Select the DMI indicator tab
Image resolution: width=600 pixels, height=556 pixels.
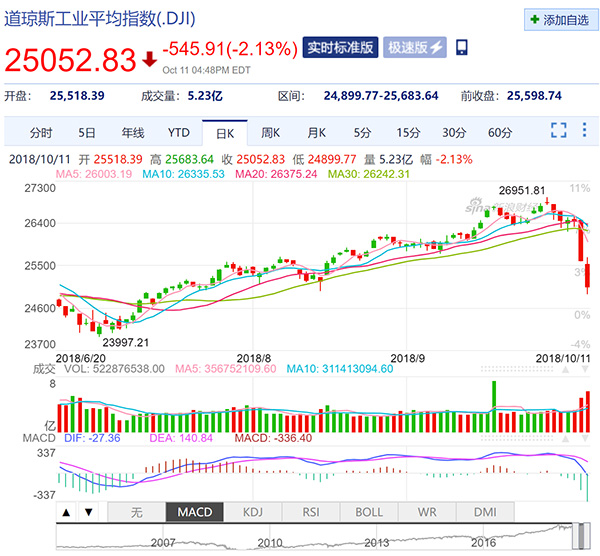tap(485, 512)
